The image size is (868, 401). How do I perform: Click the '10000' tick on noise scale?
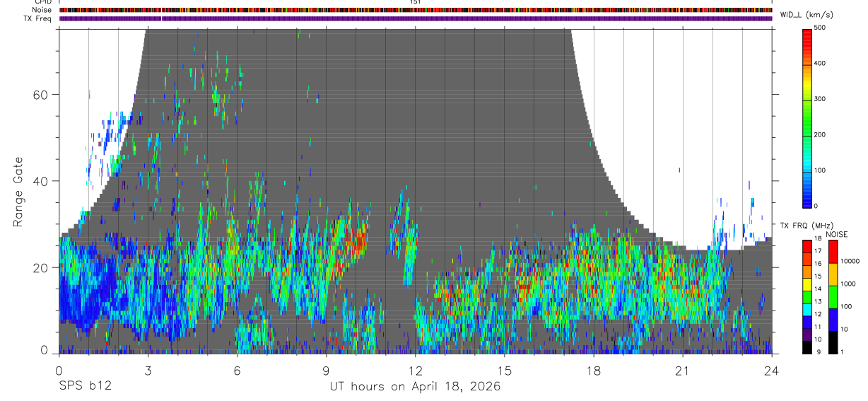(x=850, y=262)
